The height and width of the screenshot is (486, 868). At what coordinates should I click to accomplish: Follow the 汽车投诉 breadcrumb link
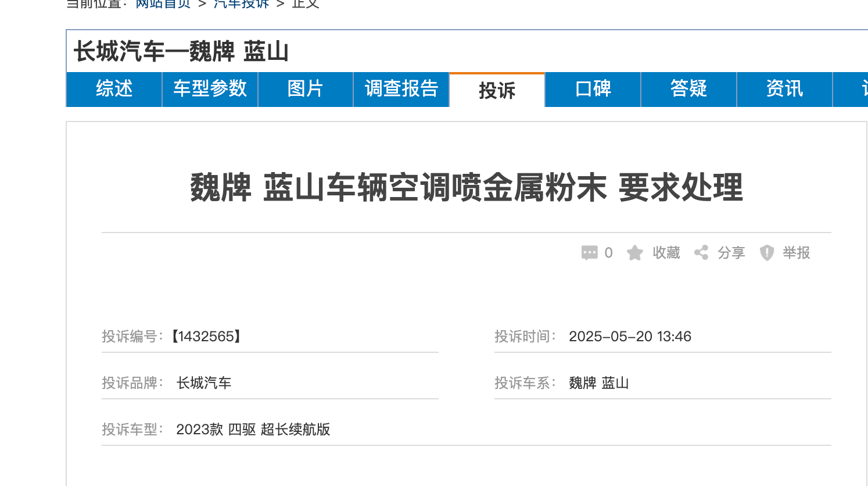(x=241, y=4)
